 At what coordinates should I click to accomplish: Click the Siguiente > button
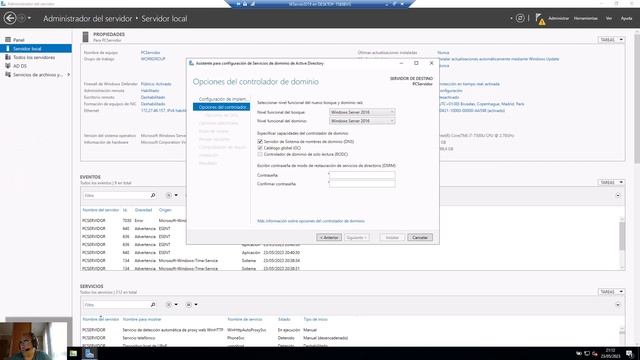click(x=356, y=237)
